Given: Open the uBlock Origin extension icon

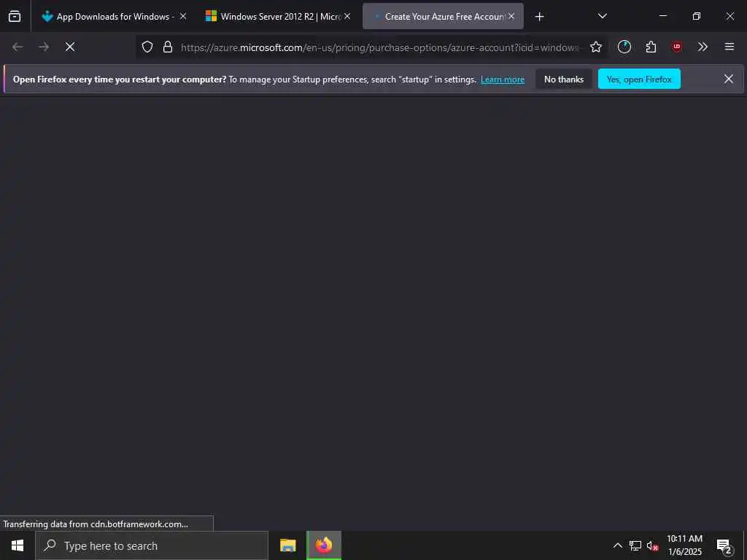Looking at the screenshot, I should coord(676,47).
